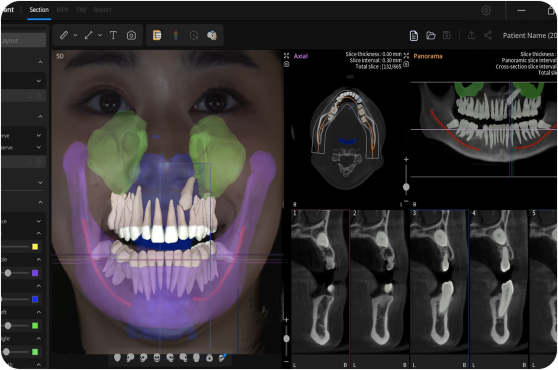Select the seventh skull back view preset
Screen dimensions: 558x370
tap(196, 358)
